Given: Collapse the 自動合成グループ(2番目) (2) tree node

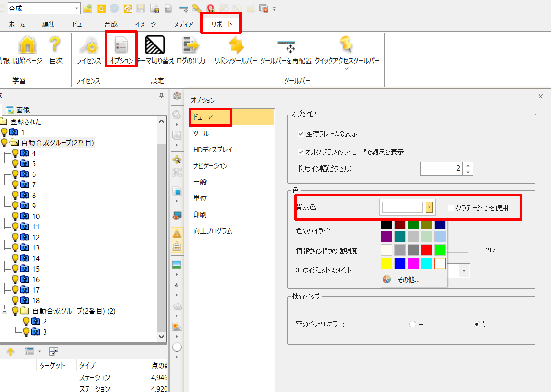Looking at the screenshot, I should 5,311.
